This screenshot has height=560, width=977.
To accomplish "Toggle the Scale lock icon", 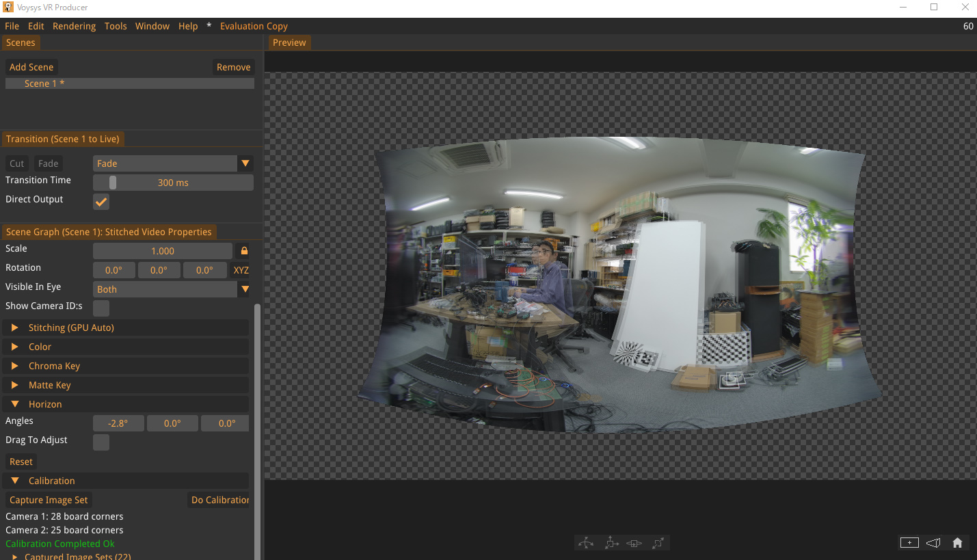I will pyautogui.click(x=244, y=251).
